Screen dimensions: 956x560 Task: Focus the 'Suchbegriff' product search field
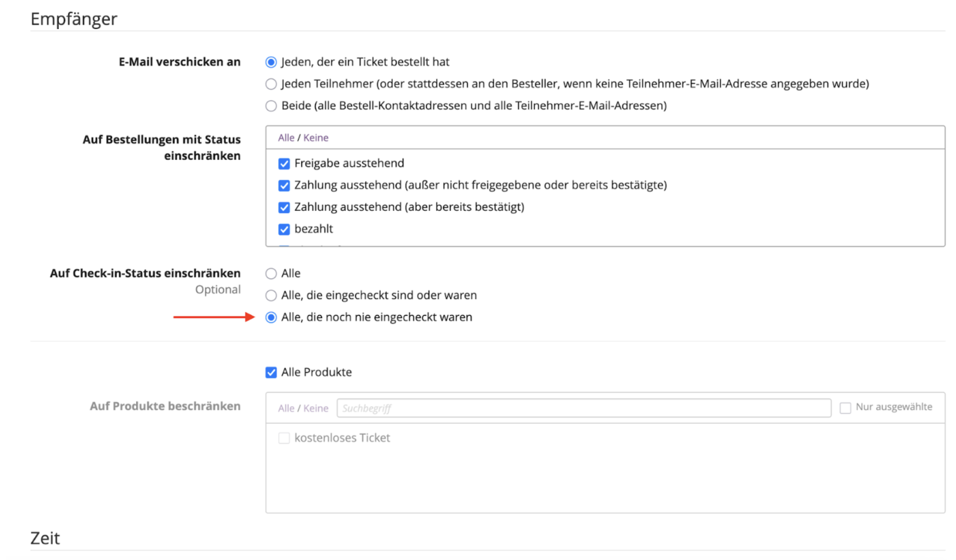(583, 408)
